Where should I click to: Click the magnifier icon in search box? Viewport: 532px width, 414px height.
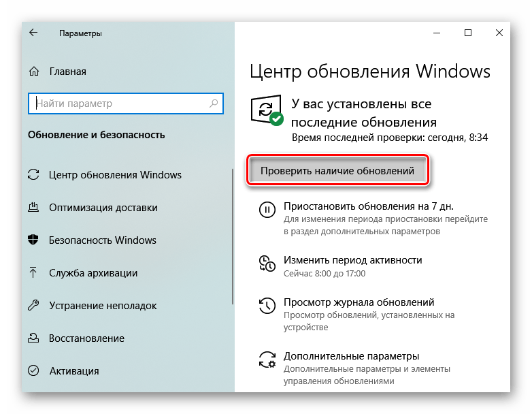click(x=214, y=103)
